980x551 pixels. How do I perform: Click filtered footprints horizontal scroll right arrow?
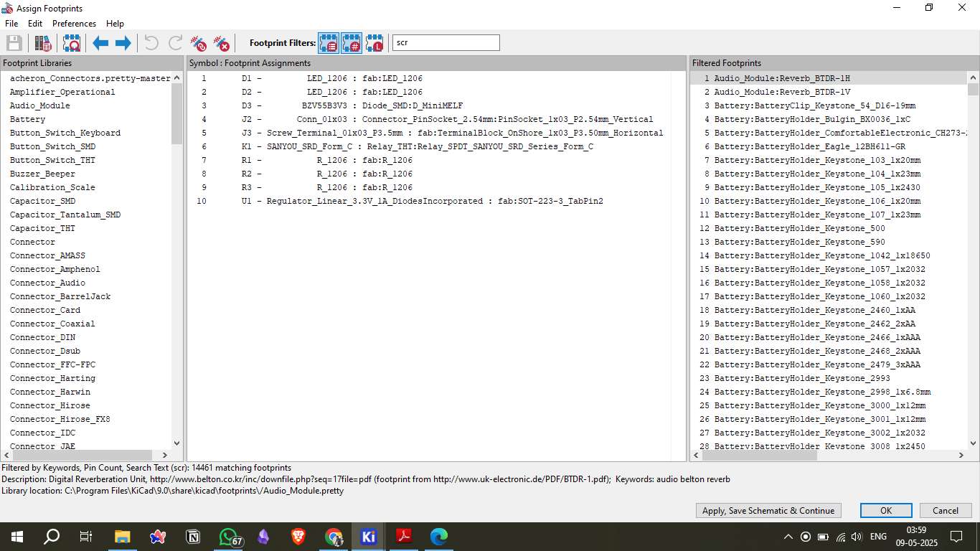pos(962,455)
